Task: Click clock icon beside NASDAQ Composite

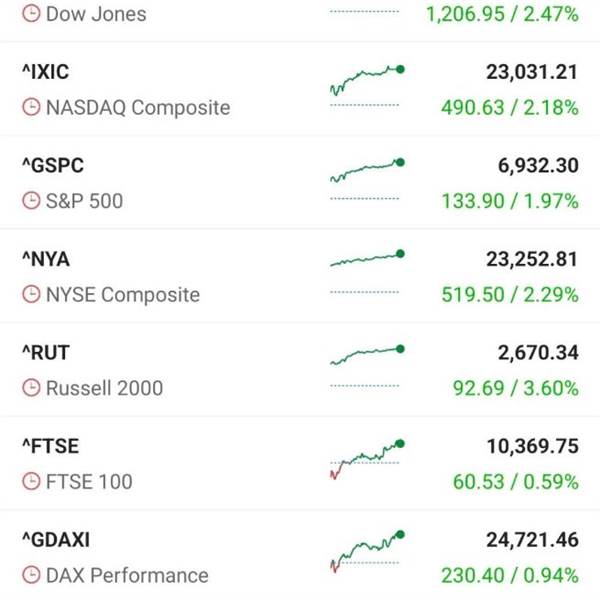Action: pos(32,108)
